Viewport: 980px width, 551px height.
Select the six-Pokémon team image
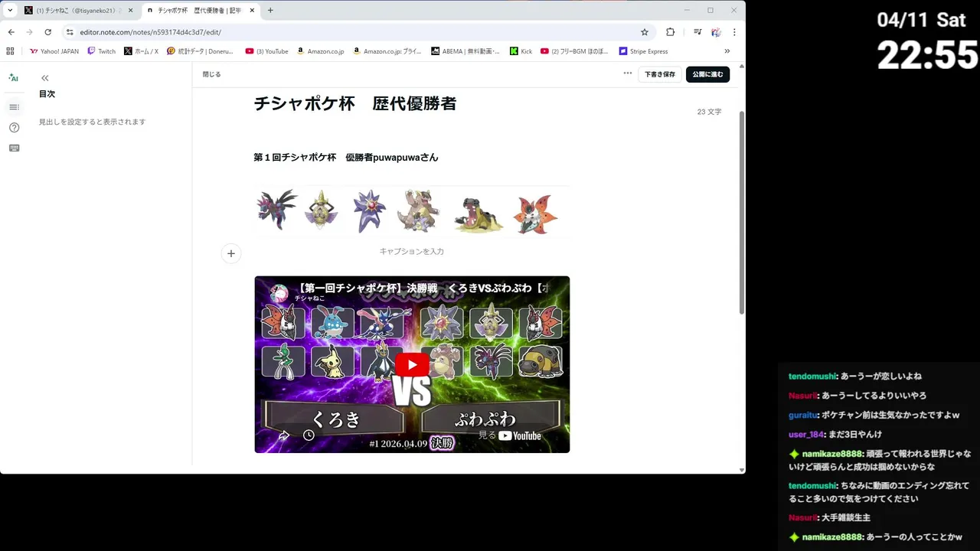412,211
